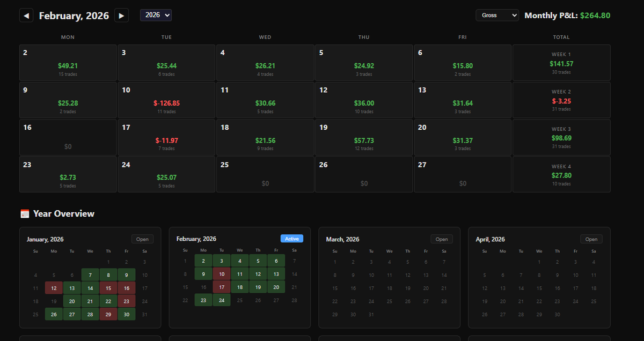Viewport: 644px width, 341px height.
Task: Open February 24 cell showing $25.07
Action: (166, 174)
